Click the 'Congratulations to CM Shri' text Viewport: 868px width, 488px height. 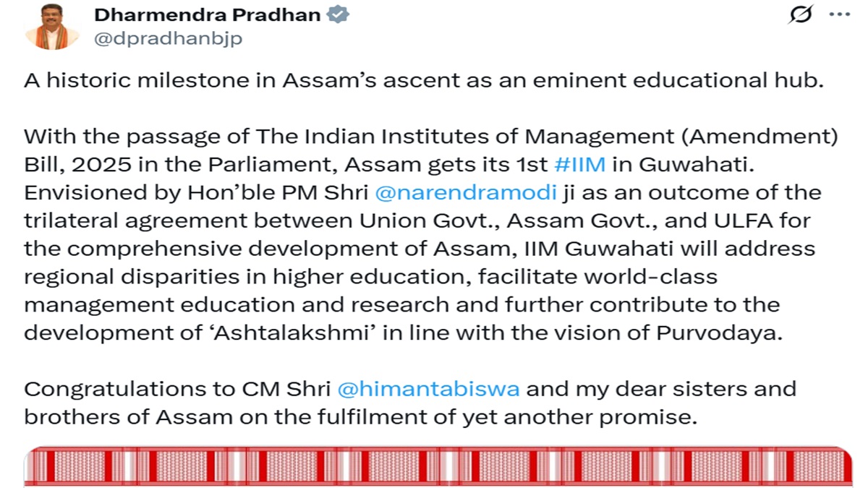[177, 389]
